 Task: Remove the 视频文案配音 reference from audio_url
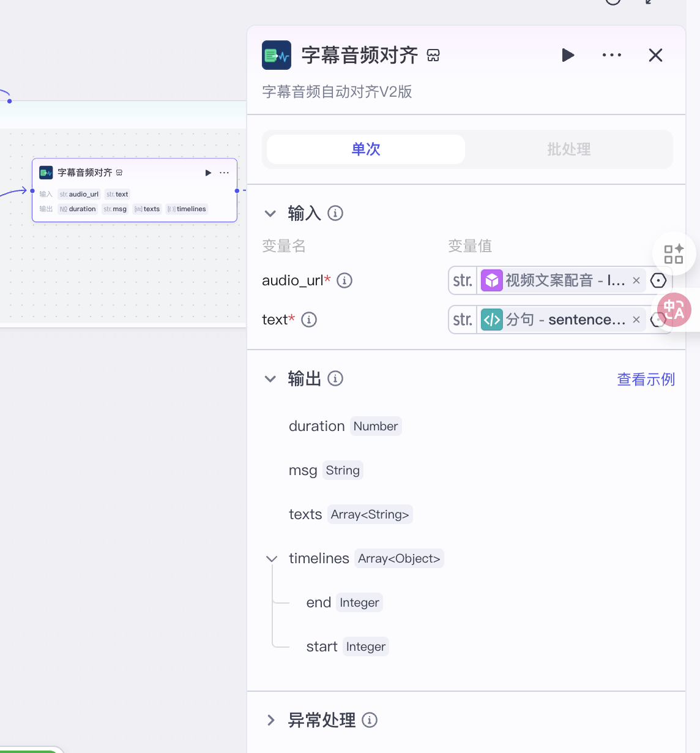pyautogui.click(x=636, y=281)
